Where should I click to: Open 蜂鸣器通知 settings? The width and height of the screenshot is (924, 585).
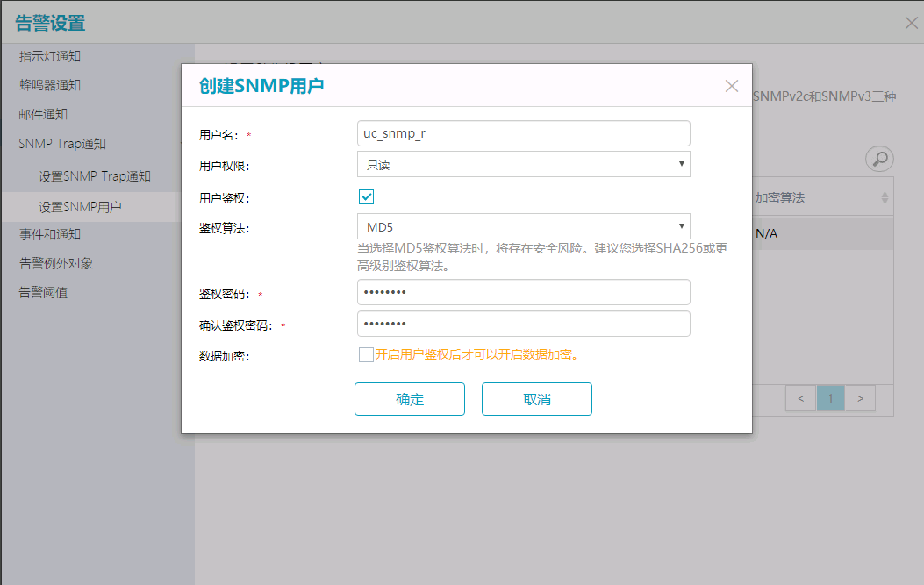coord(50,85)
